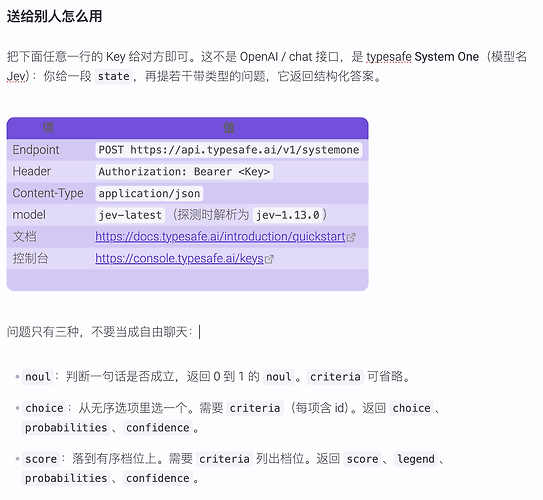Click 'criteria' code in the choice bullet
This screenshot has width=543, height=500.
coord(255,408)
